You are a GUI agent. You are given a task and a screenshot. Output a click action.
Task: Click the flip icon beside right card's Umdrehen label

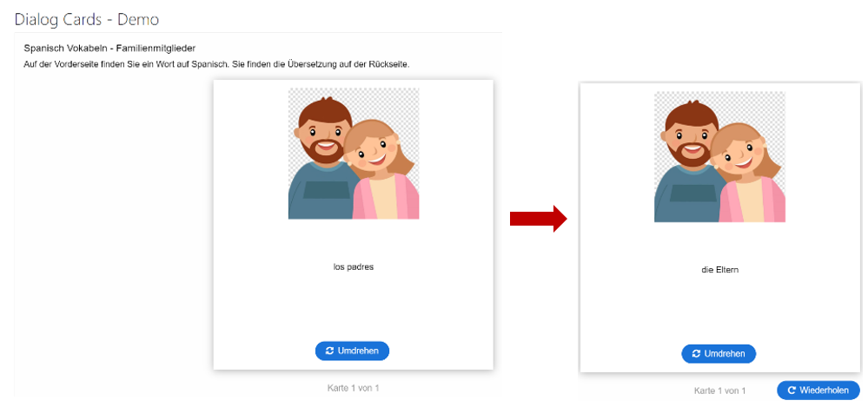[x=697, y=354]
